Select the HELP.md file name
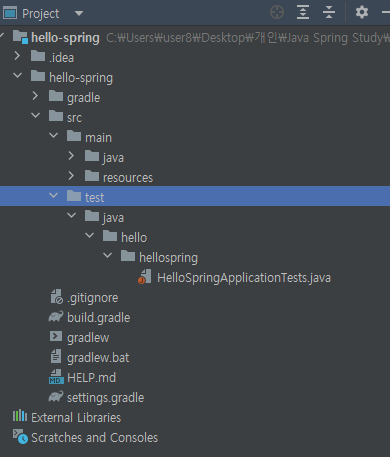The image size is (390, 457). [x=92, y=378]
